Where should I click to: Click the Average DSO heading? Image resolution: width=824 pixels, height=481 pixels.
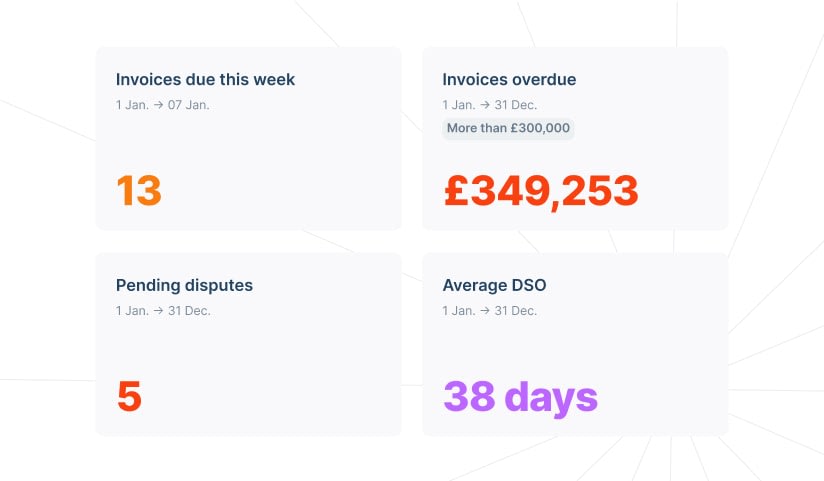[x=495, y=285]
